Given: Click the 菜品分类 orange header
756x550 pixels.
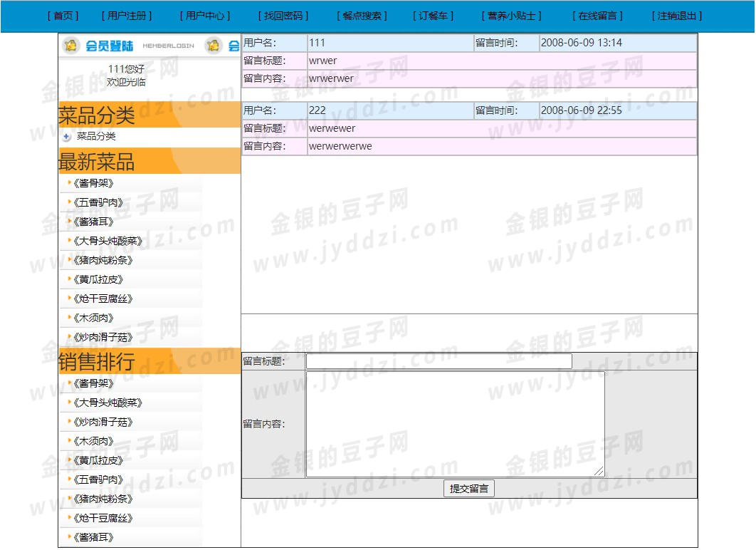Looking at the screenshot, I should [149, 115].
